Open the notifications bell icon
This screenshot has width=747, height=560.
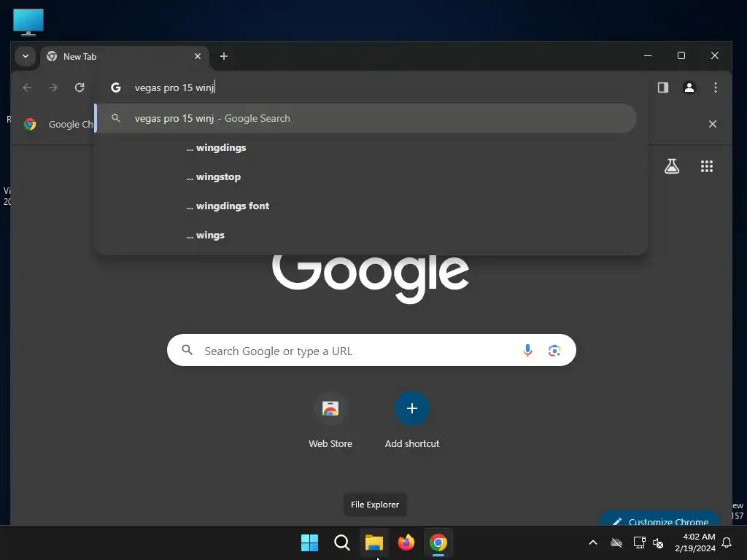[727, 542]
